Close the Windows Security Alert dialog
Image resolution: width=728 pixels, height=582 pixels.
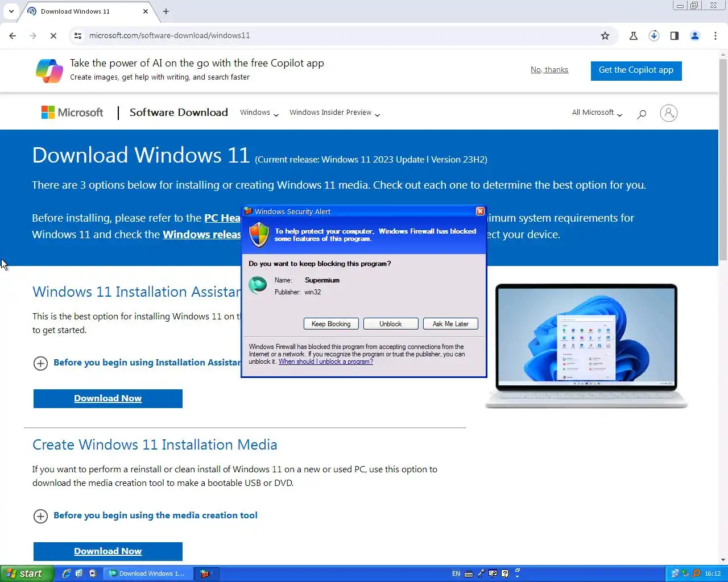480,211
